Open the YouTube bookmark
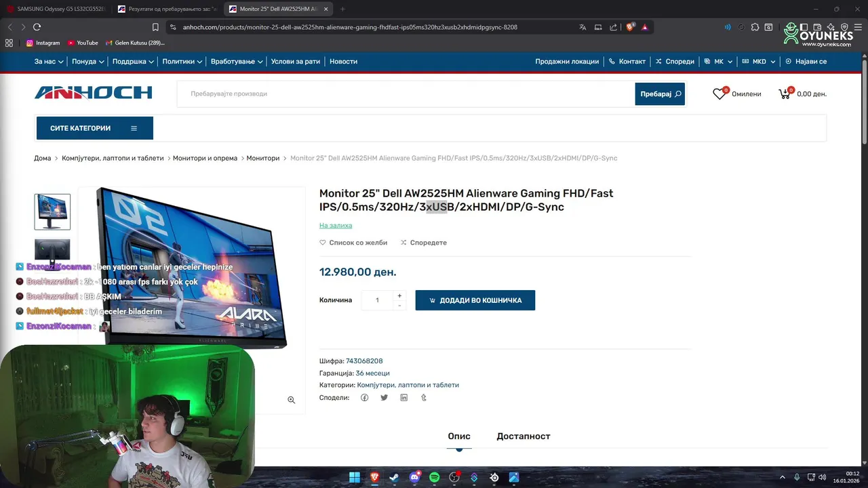Viewport: 868px width, 488px height. [83, 43]
